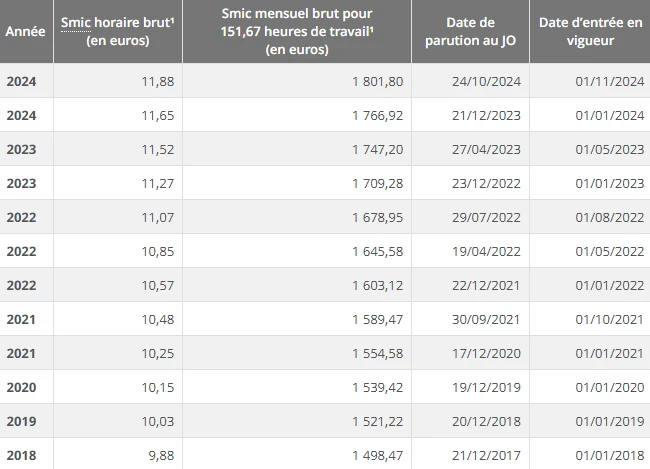650x469 pixels.
Task: Click publication date 17/12/2020
Action: point(486,353)
